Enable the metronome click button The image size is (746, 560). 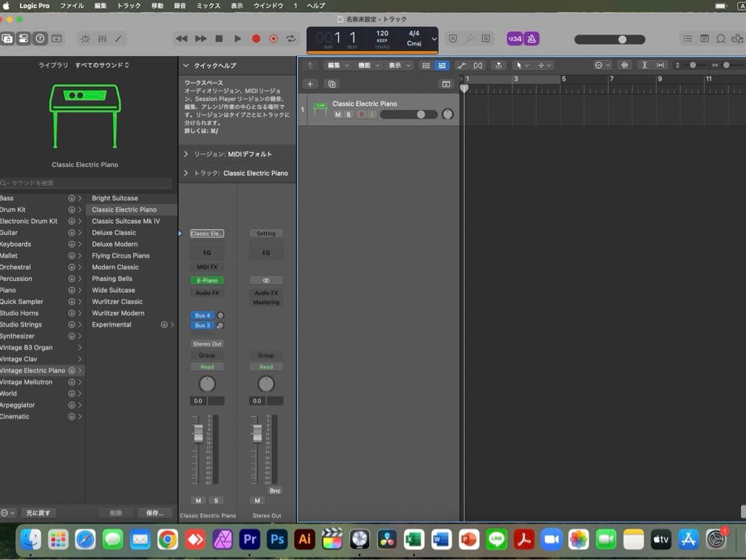(x=531, y=39)
